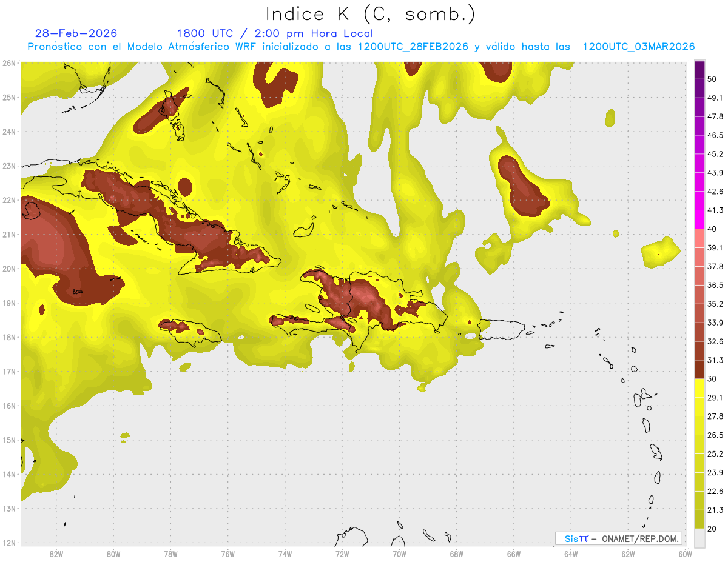
Task: Click the time label "1800 UTC / 2:00 pm Hora Local"
Action: pos(275,33)
